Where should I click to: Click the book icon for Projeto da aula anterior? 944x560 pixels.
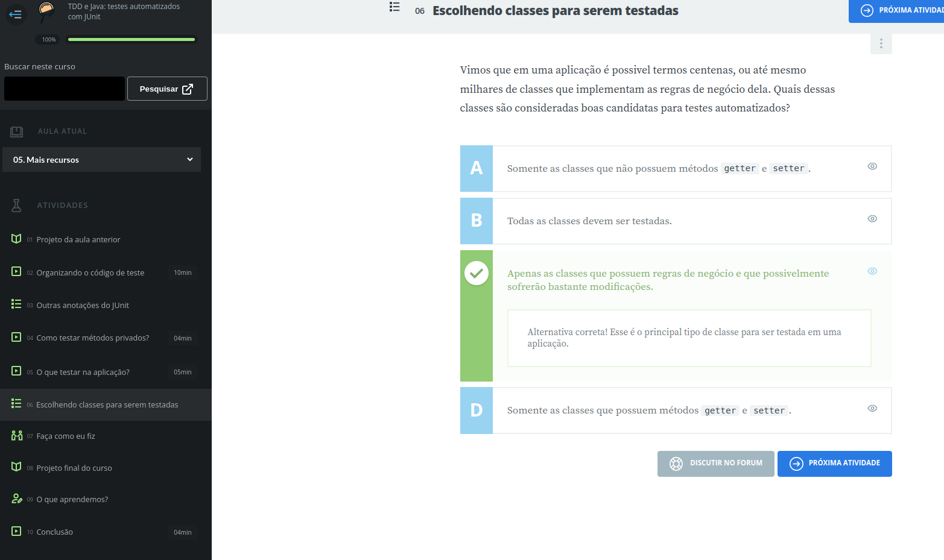pyautogui.click(x=16, y=239)
